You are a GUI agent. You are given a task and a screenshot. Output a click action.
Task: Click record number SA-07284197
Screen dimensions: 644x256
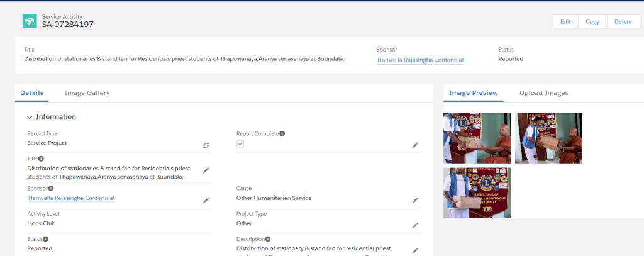coord(68,25)
